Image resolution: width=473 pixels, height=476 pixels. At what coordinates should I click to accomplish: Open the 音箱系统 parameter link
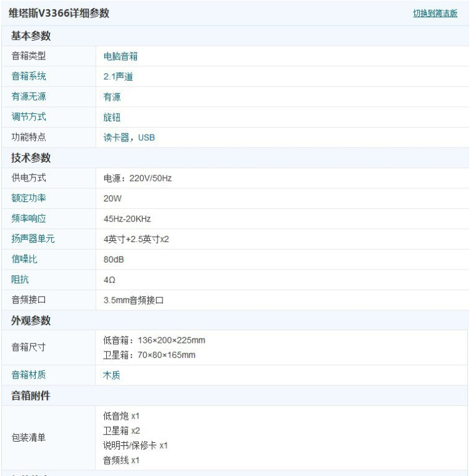point(29,76)
